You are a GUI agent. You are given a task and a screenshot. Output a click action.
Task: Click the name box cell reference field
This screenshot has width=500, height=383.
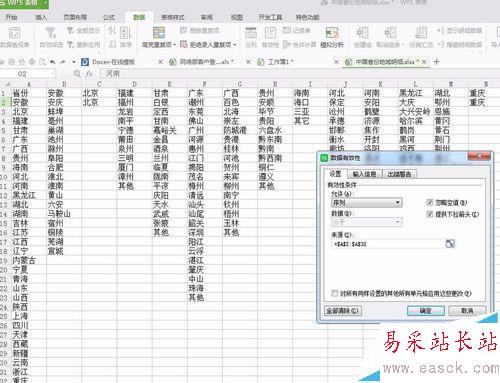click(x=25, y=74)
